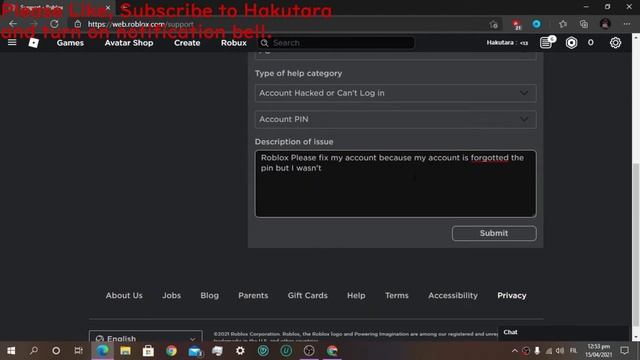This screenshot has height=360, width=640.
Task: Click the page vertical scrollbar
Action: click(636, 244)
